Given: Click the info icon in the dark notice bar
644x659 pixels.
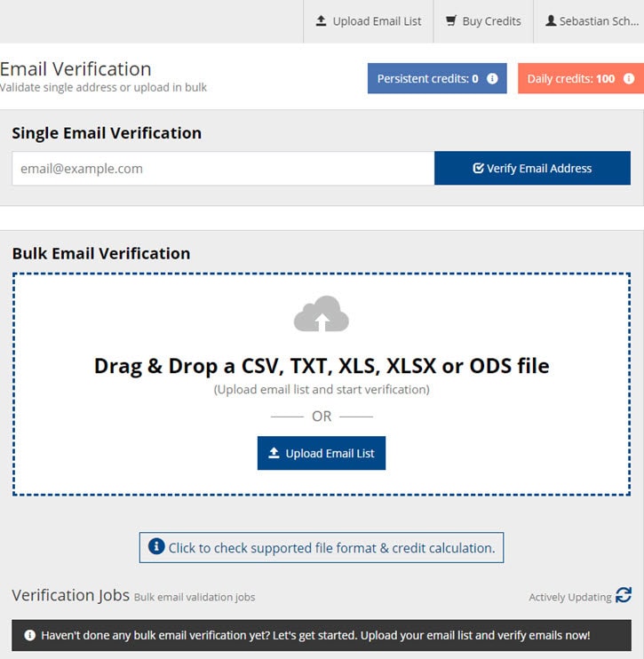Looking at the screenshot, I should pos(30,636).
